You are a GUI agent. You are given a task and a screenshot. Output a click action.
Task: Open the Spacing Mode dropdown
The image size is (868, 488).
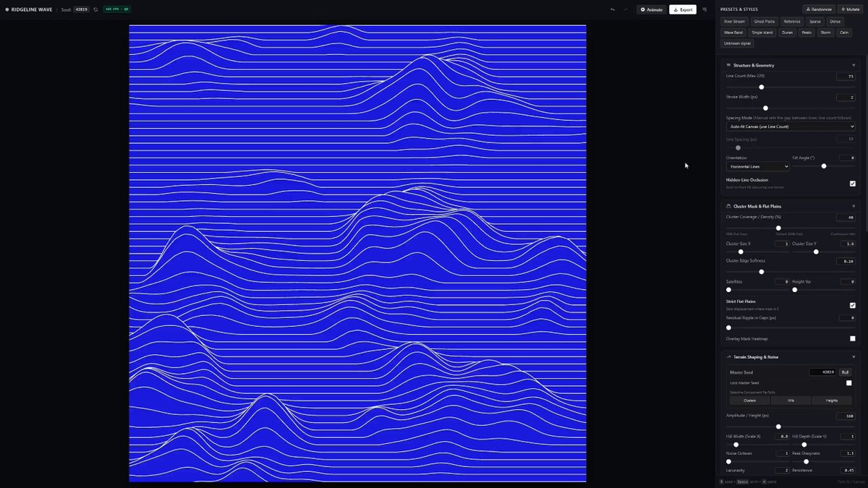791,127
